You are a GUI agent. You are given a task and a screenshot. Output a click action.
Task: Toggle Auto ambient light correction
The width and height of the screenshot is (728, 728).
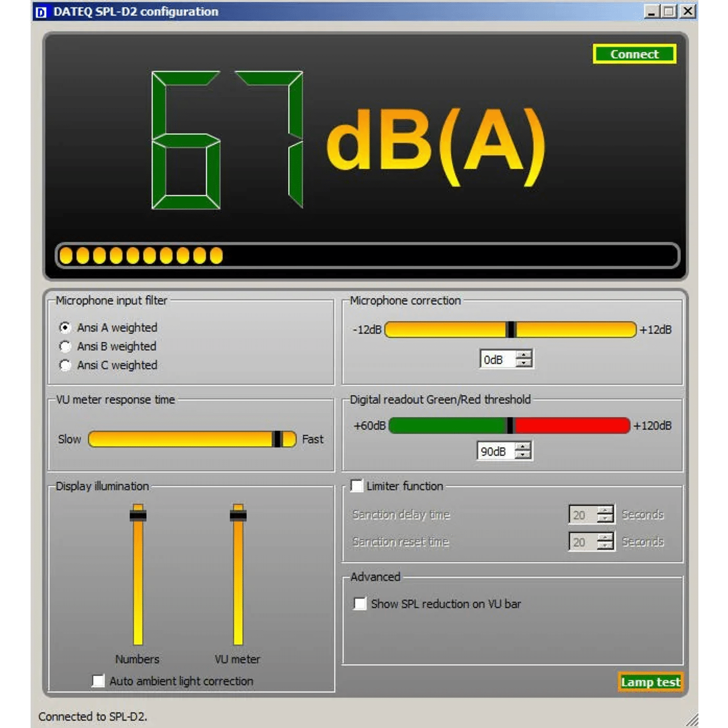coord(98,681)
